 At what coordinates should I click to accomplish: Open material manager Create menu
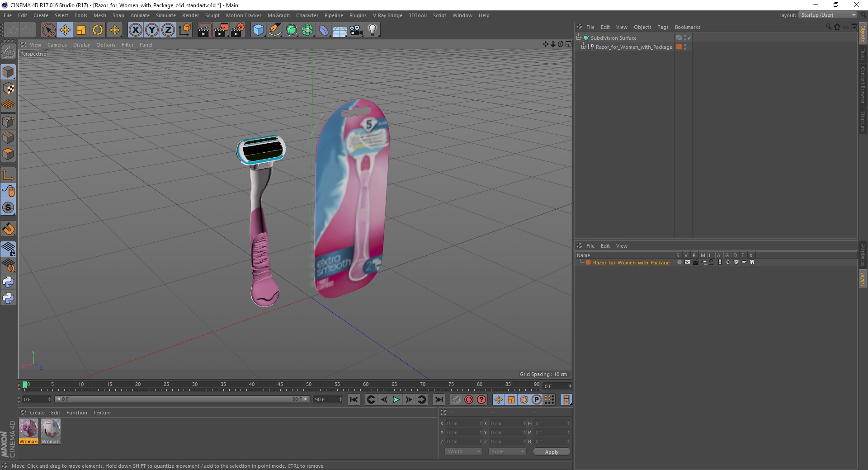(37, 413)
